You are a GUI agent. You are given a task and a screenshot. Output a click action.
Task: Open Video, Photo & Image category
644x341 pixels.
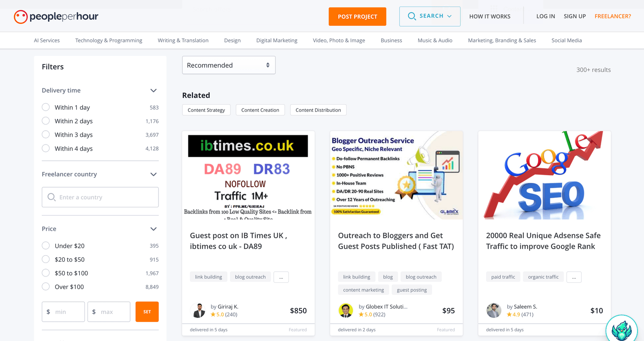pos(339,41)
